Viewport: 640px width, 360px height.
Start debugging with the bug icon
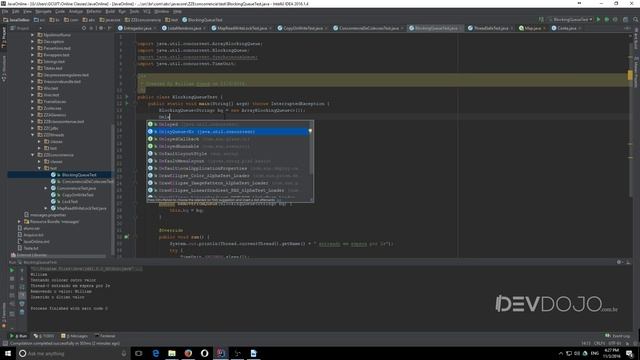(x=607, y=20)
